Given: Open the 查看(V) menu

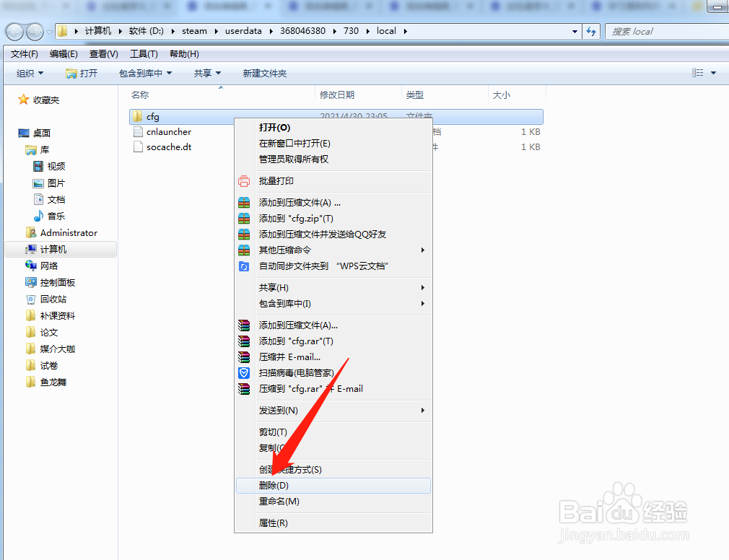Looking at the screenshot, I should 102,53.
